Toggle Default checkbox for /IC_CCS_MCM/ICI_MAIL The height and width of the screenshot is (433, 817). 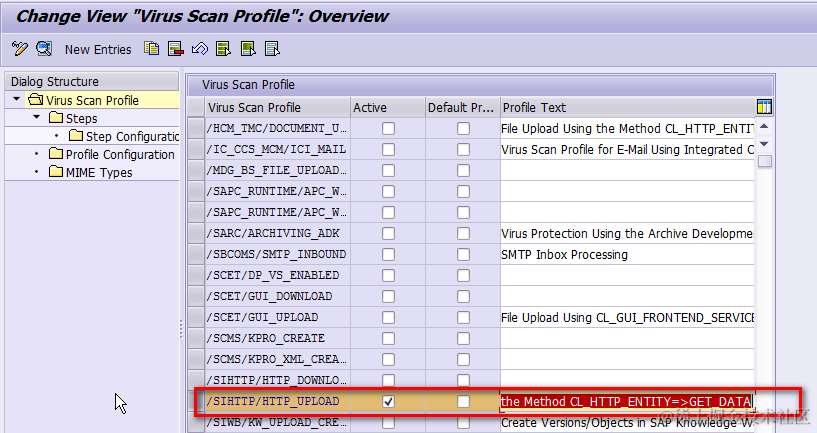(463, 150)
